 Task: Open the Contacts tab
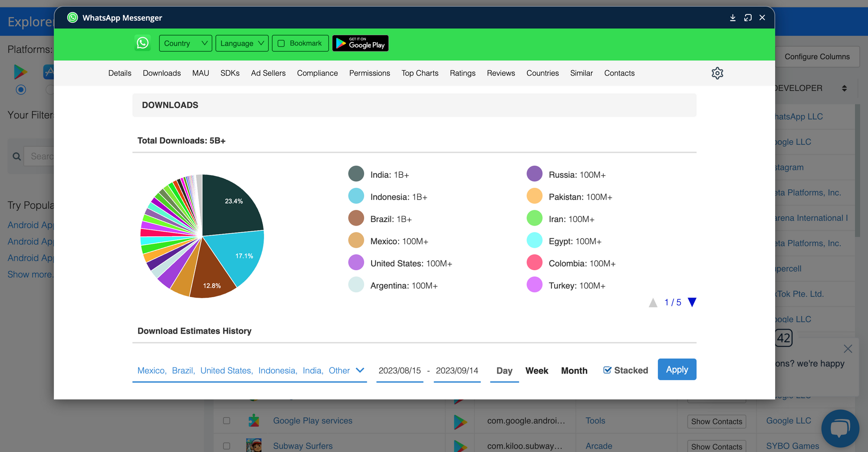619,73
